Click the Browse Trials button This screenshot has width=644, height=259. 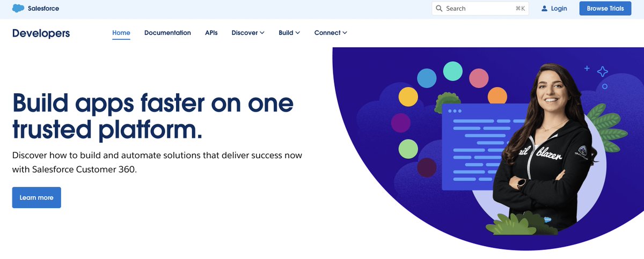click(605, 9)
